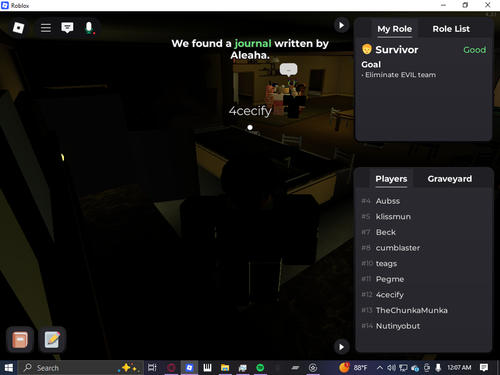Open the circular icon app on taskbar
The width and height of the screenshot is (500, 375).
click(313, 368)
